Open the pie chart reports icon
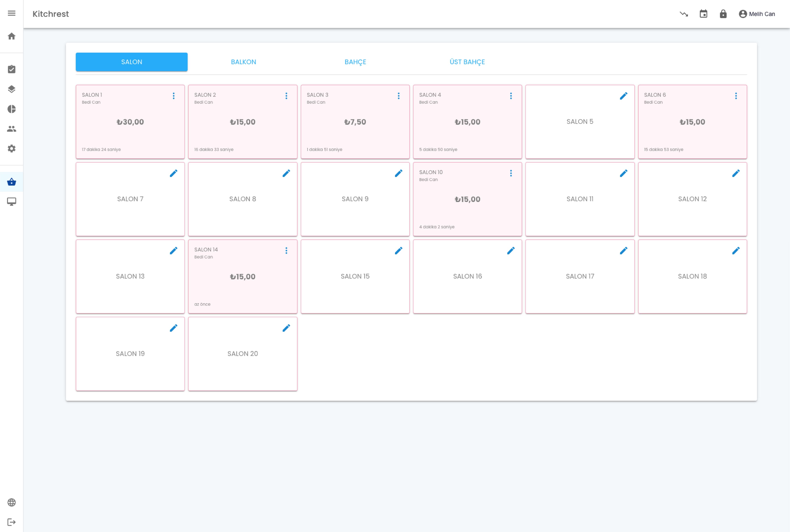Image resolution: width=790 pixels, height=532 pixels. (x=12, y=109)
